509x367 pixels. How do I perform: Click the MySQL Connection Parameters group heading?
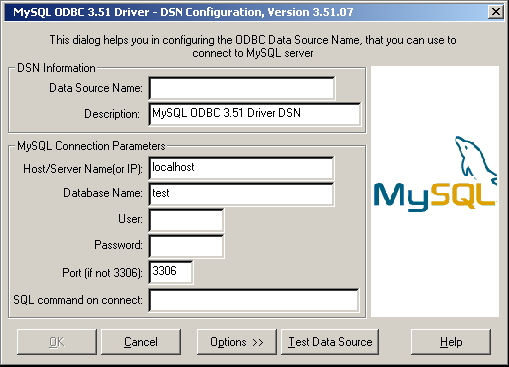tap(91, 146)
